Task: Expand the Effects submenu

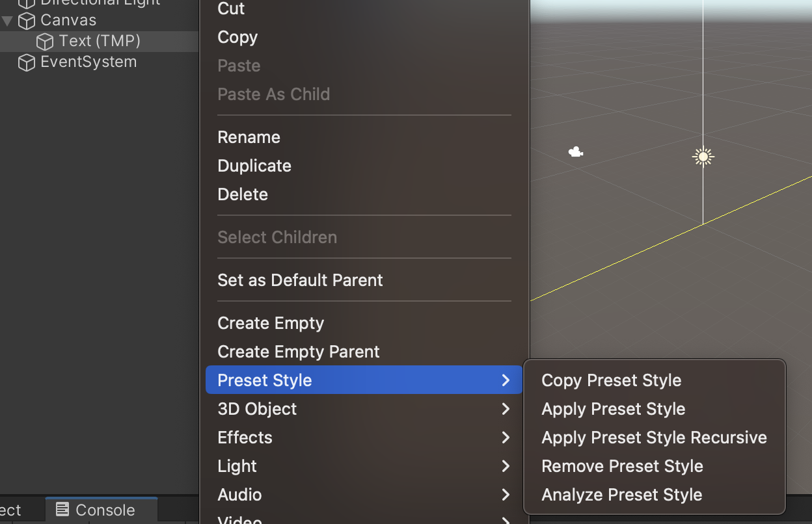Action: [506, 438]
